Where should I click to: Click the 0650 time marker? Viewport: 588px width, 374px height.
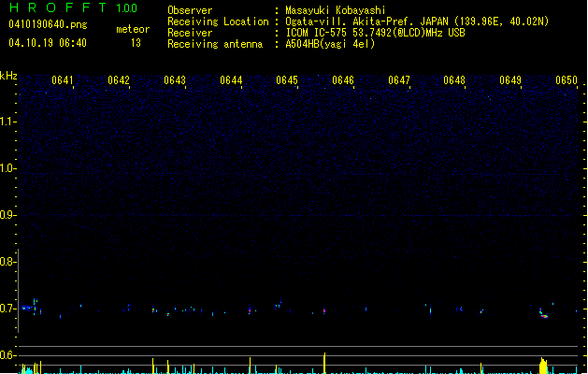pyautogui.click(x=566, y=80)
